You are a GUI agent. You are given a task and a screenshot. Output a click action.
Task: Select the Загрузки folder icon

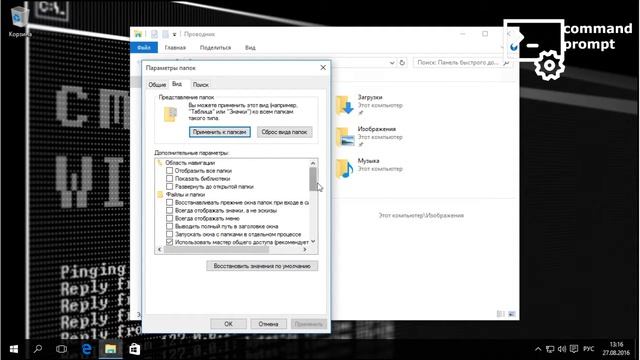point(344,105)
